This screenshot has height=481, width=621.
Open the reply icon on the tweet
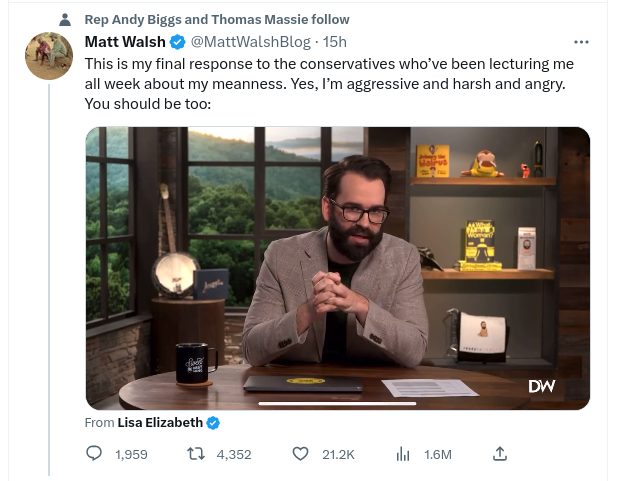94,454
